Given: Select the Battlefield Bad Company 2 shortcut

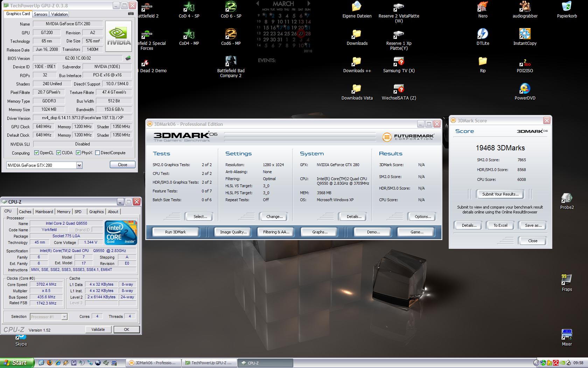Looking at the screenshot, I should (231, 67).
